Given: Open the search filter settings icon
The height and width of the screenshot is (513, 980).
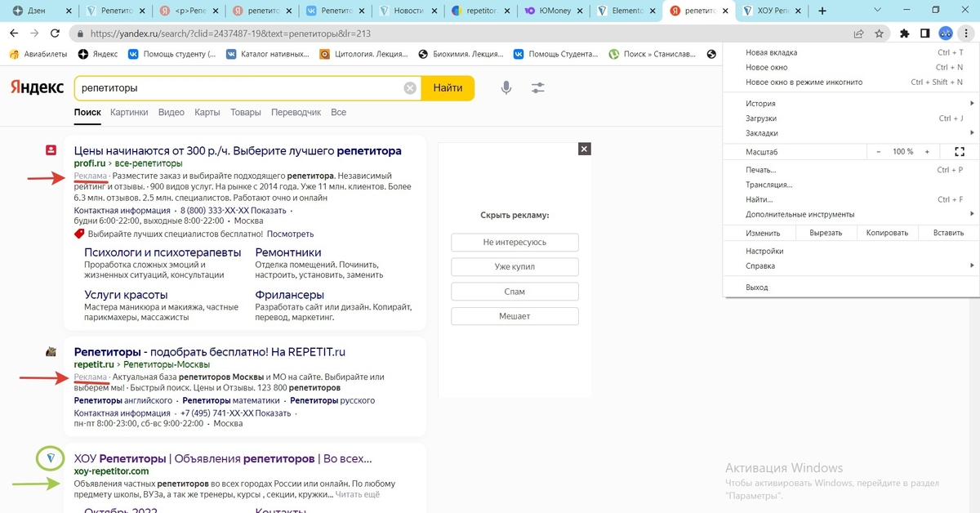Looking at the screenshot, I should (x=538, y=88).
